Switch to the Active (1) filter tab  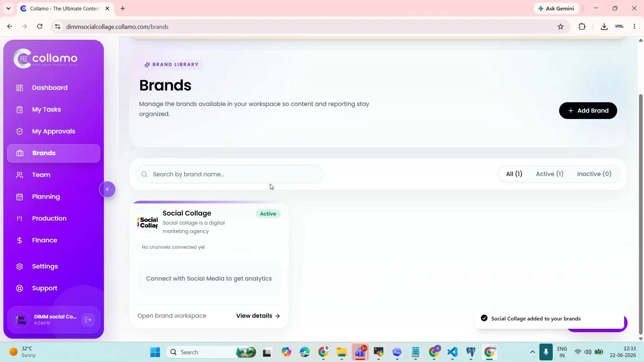549,174
